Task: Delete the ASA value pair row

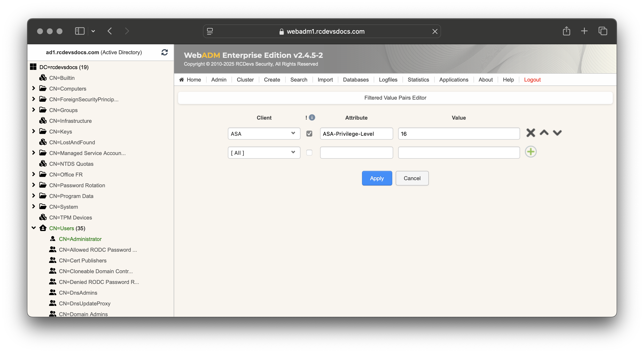Action: [531, 133]
